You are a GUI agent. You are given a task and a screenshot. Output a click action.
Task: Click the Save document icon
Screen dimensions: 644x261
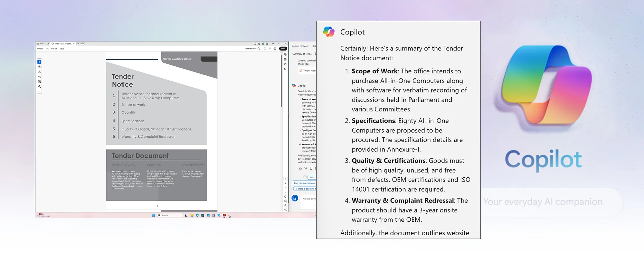coord(265,49)
